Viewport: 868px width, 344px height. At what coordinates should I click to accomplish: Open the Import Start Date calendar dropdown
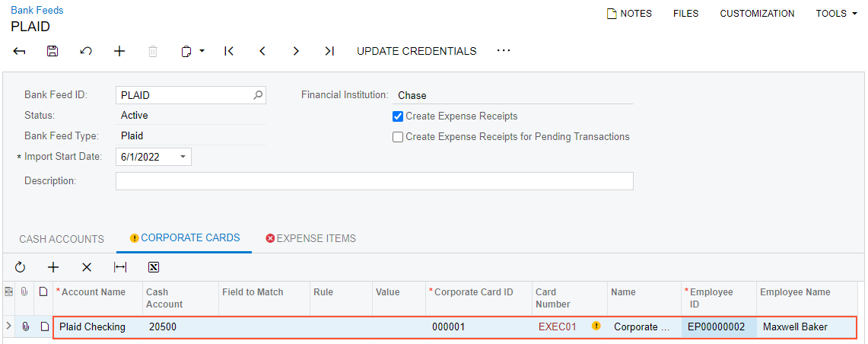tap(183, 158)
